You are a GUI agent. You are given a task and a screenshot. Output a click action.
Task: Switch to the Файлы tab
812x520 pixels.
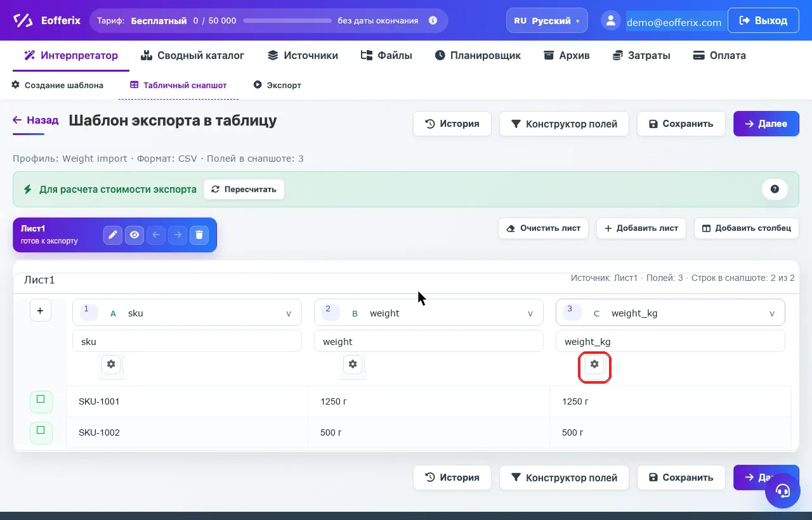click(x=386, y=55)
